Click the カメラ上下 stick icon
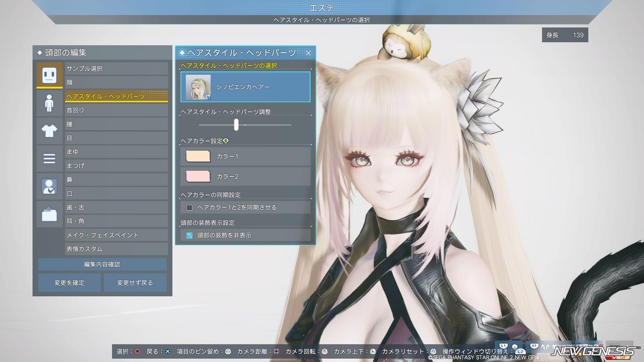The width and height of the screenshot is (644, 362). click(x=372, y=351)
